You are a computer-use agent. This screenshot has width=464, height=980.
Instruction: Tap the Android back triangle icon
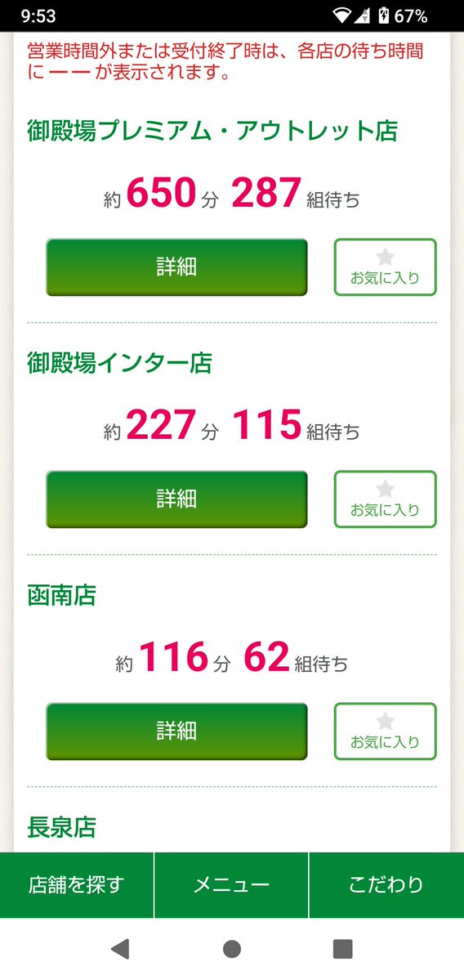point(120,949)
